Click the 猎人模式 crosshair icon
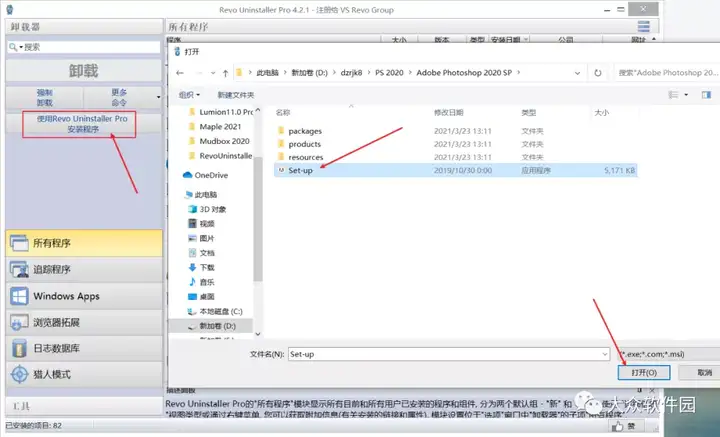Screen dimensions: 720x437 (19, 374)
